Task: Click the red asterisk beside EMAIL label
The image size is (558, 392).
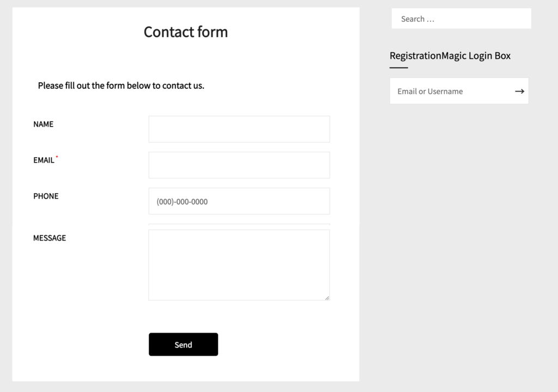Action: (57, 157)
